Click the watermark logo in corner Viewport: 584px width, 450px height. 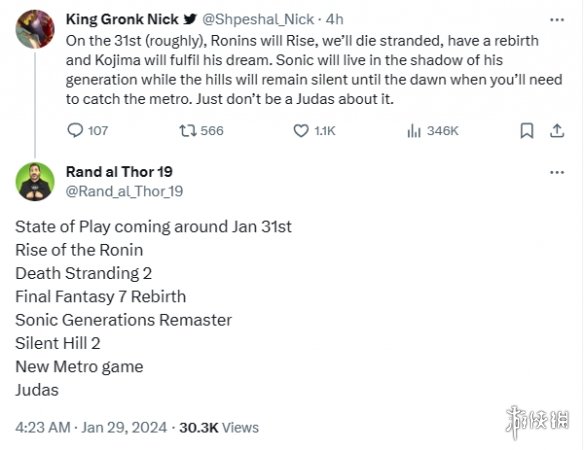537,422
